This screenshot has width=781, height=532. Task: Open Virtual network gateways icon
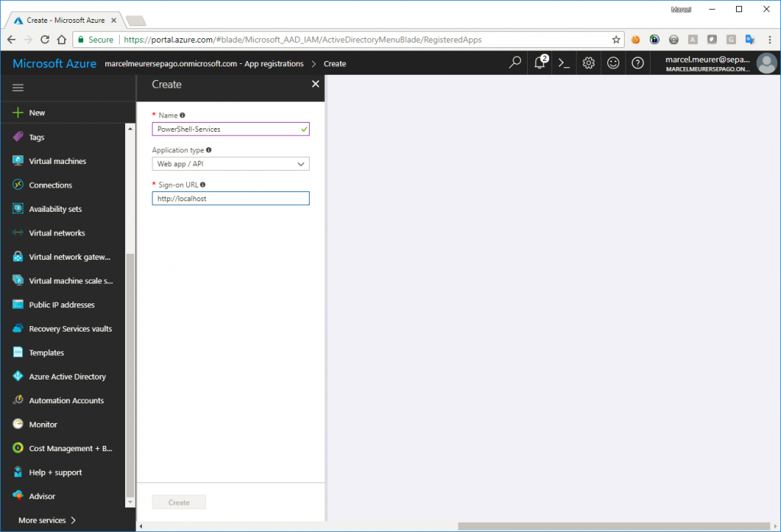18,256
